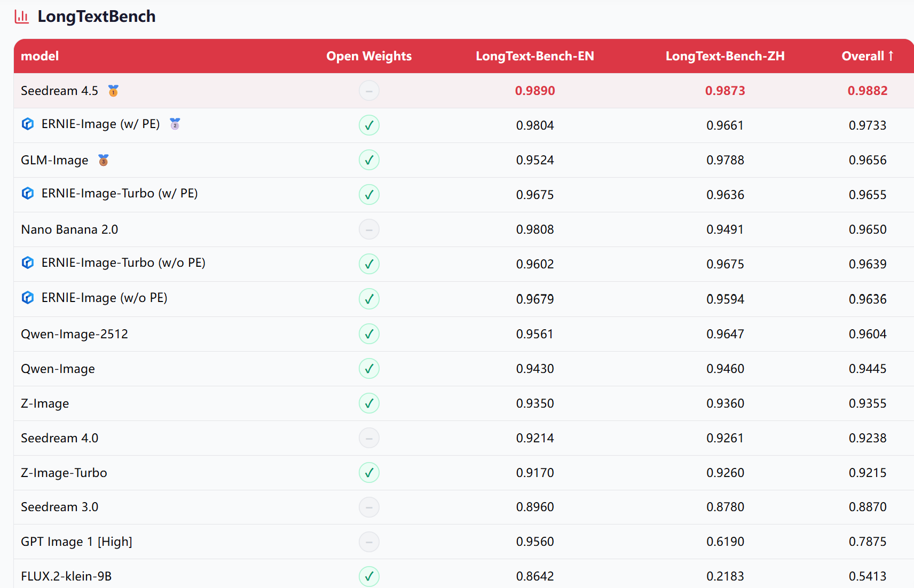This screenshot has width=914, height=588.
Task: Click the ERNIE logo beside ERNIE-Image-Turbo (w/ PE)
Action: 28,193
